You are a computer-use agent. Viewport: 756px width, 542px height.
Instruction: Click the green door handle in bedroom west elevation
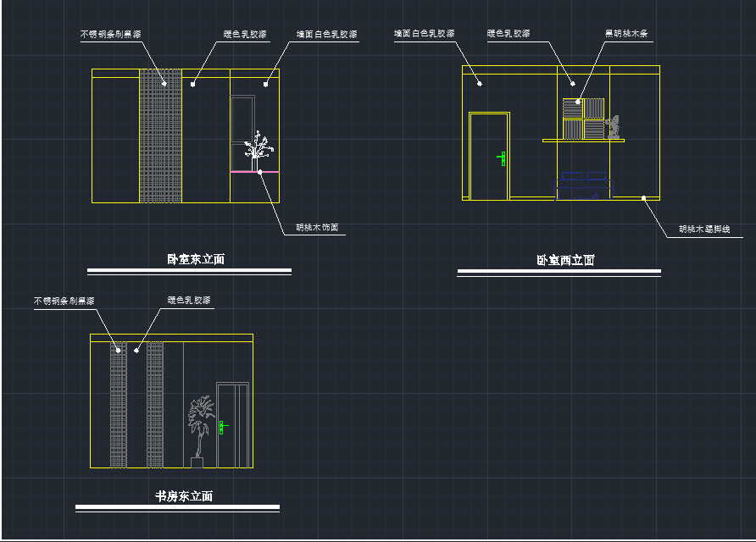503,157
